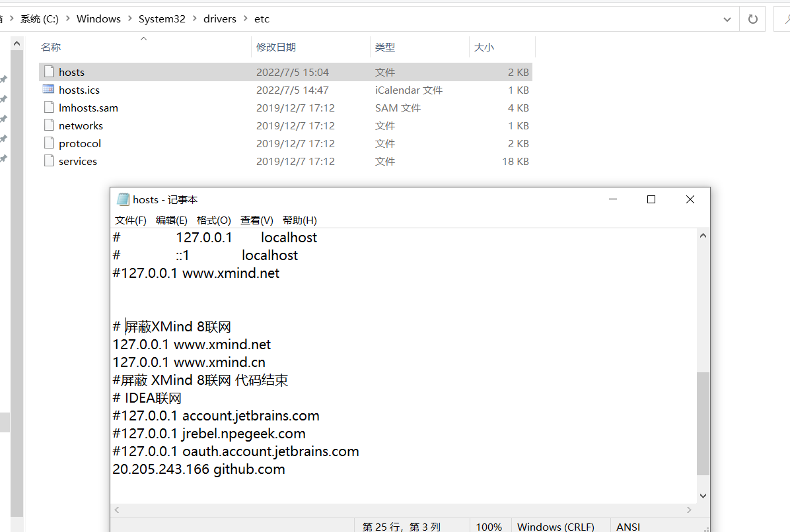Viewport: 790px width, 532px height.
Task: Click the hosts.ics calendar file icon
Action: (x=48, y=89)
